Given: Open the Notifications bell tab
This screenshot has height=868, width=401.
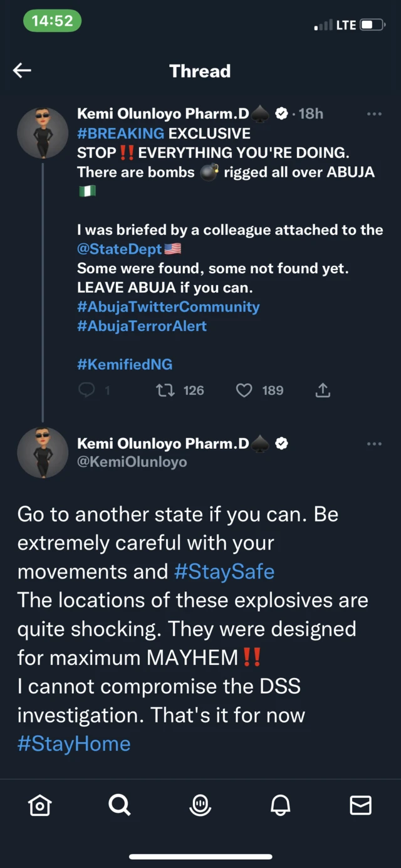Looking at the screenshot, I should pyautogui.click(x=281, y=805).
